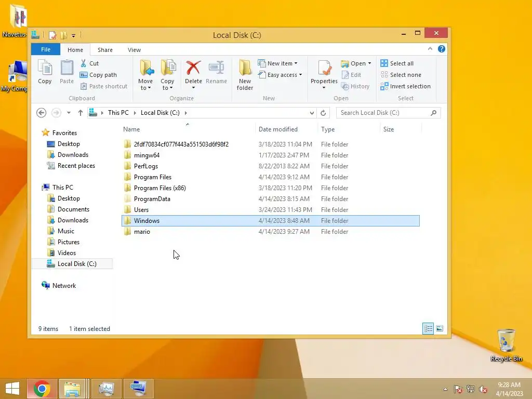Open Customize Quick Access Toolbar dropdown
532x399 pixels.
(73, 35)
